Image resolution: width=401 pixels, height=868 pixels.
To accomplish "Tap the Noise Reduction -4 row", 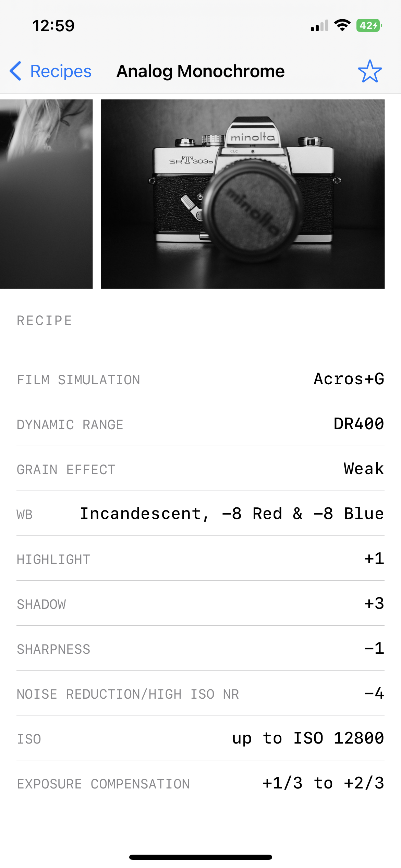I will (x=200, y=693).
